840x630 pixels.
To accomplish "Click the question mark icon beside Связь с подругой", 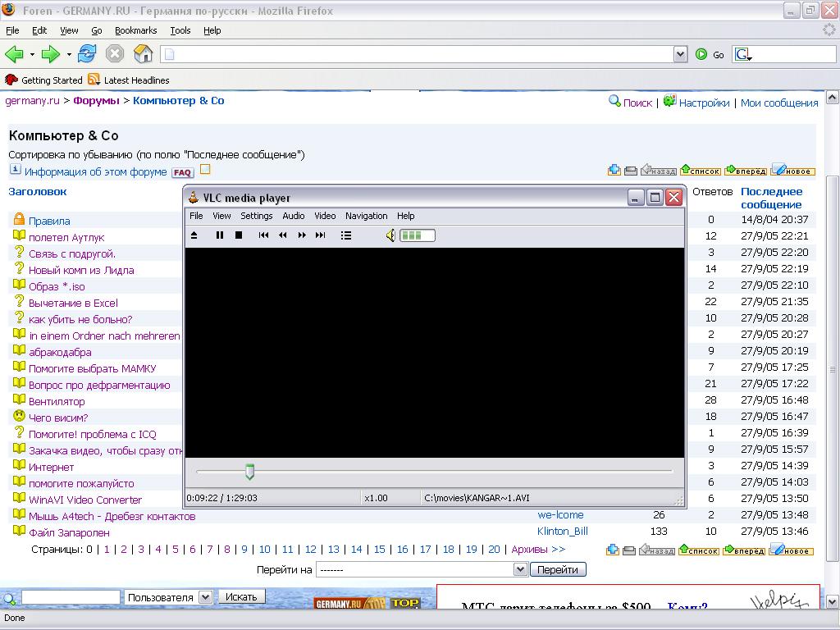I will pos(20,252).
